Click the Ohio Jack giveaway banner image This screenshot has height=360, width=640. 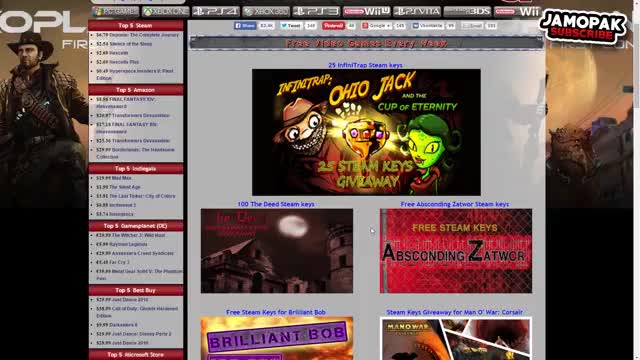click(366, 132)
